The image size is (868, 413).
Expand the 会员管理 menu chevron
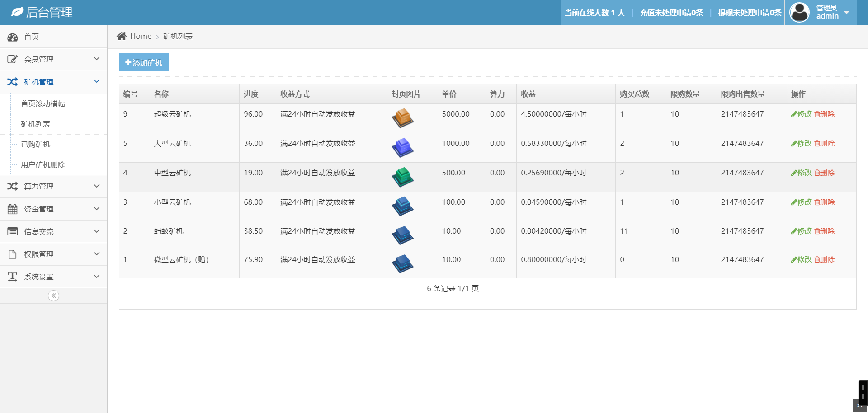(96, 59)
